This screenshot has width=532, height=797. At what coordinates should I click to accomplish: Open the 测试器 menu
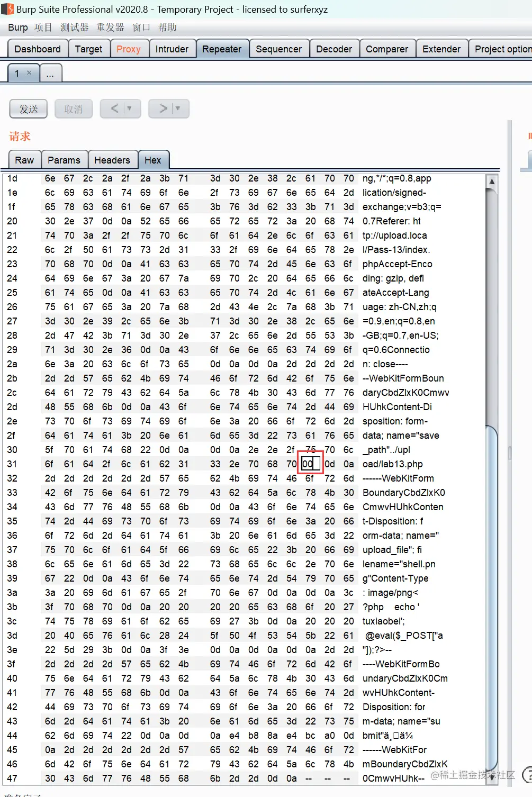(75, 28)
